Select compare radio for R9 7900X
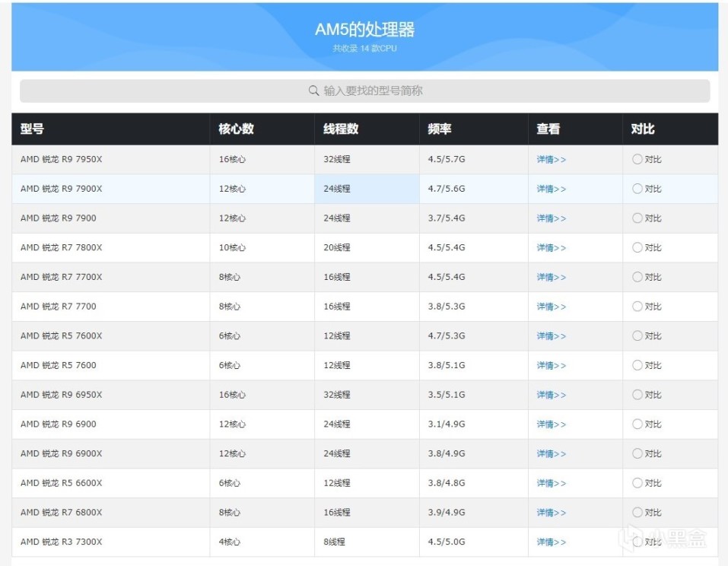Screen dimensions: 728x566 pyautogui.click(x=637, y=189)
